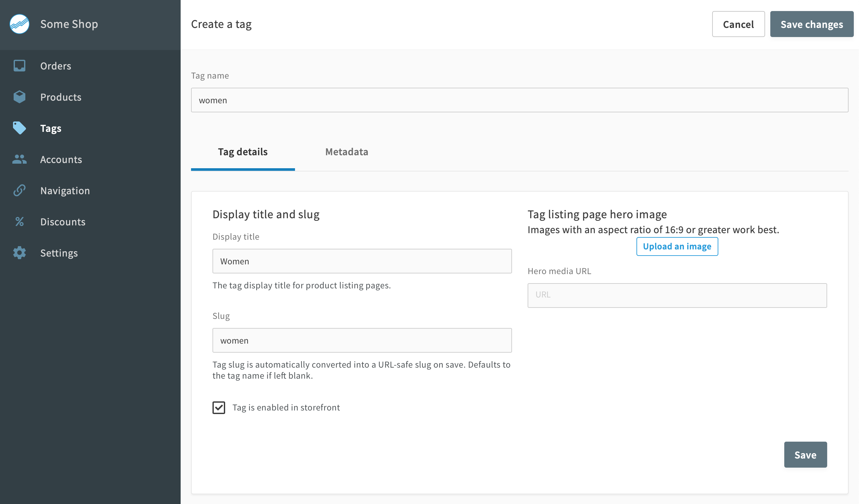Click the Save changes button
This screenshot has width=859, height=504.
[x=811, y=24]
